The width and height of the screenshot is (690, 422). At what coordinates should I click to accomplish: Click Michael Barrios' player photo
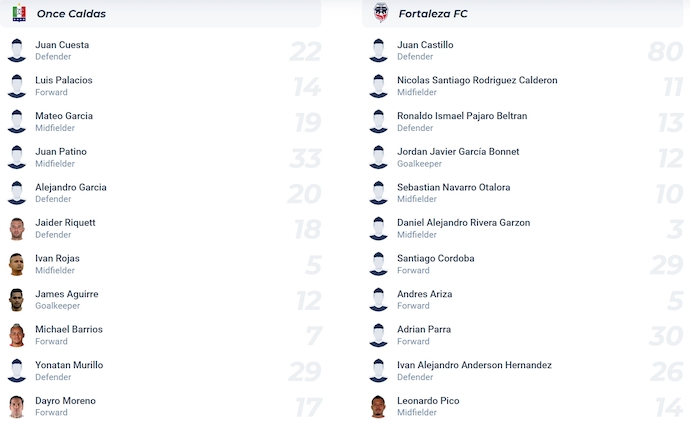coord(17,335)
